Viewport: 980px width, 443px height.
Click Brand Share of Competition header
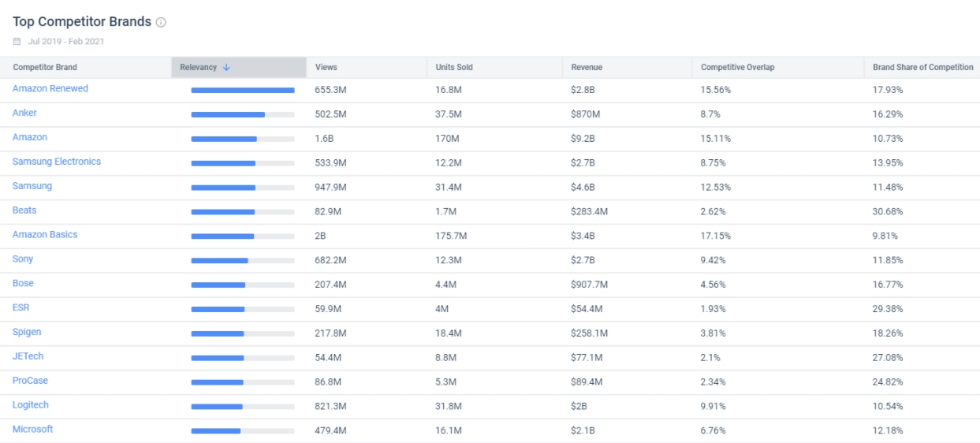922,68
